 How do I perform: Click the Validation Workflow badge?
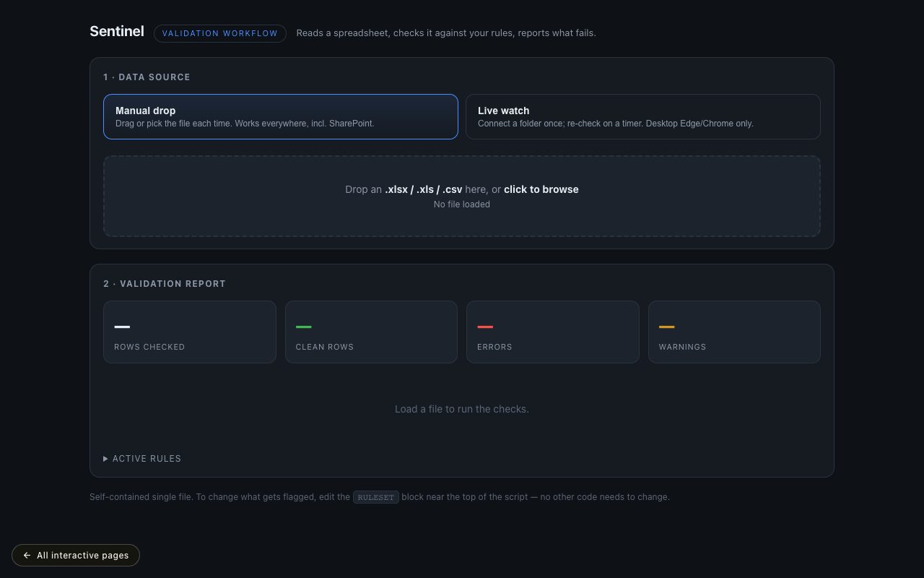click(220, 33)
